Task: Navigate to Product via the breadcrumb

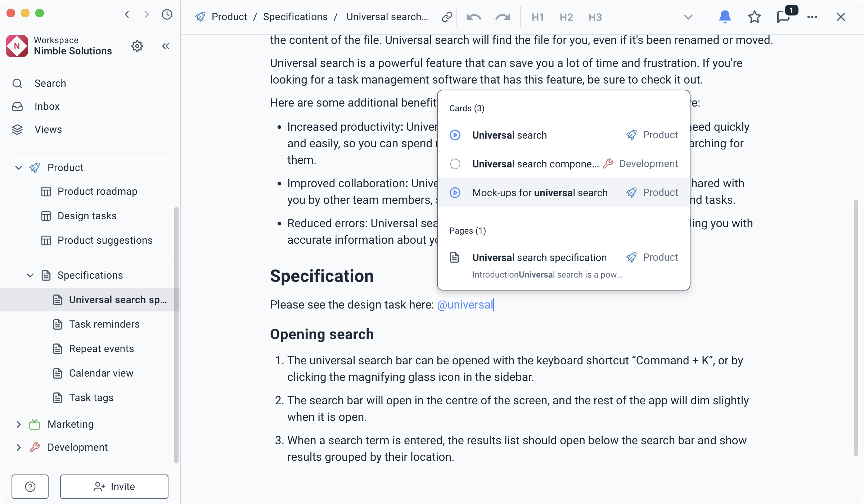Action: point(229,17)
